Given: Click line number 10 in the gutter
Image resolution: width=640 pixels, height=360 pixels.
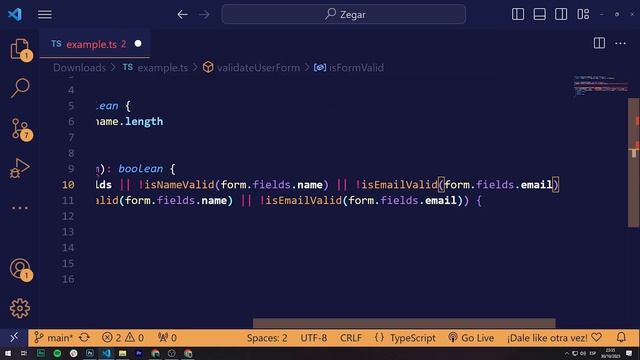Looking at the screenshot, I should click(69, 184).
